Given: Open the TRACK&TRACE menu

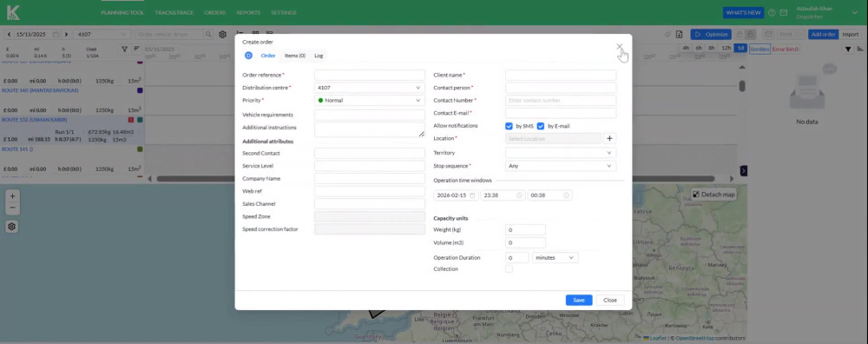Looking at the screenshot, I should click(174, 12).
